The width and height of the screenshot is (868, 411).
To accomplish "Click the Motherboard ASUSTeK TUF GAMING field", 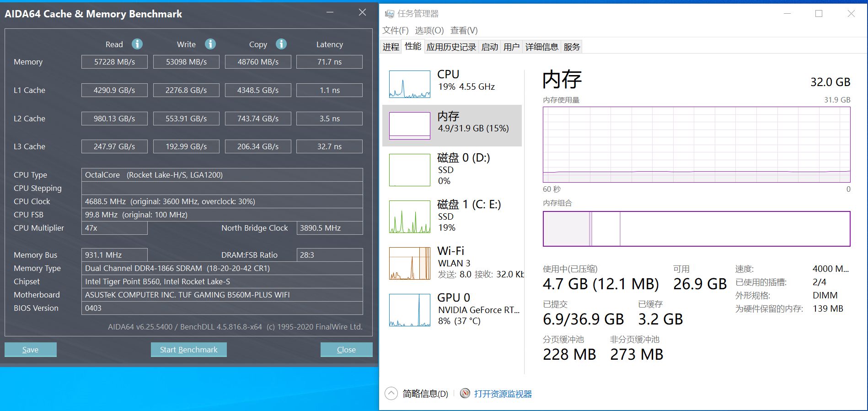I will pyautogui.click(x=222, y=295).
